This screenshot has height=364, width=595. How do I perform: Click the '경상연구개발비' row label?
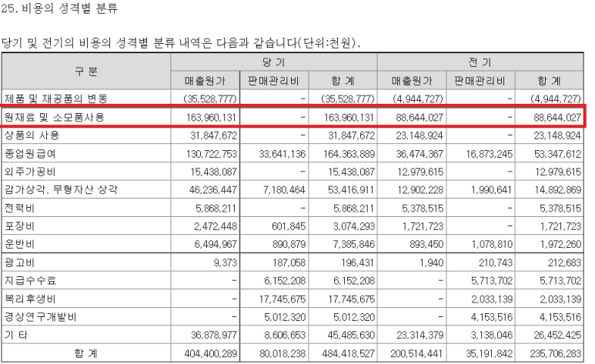tap(40, 316)
